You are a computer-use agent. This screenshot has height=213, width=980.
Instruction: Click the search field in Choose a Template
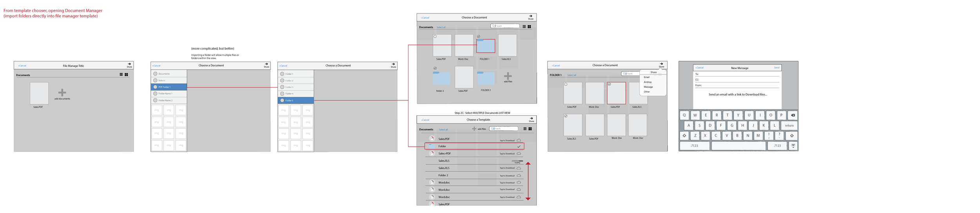point(504,129)
